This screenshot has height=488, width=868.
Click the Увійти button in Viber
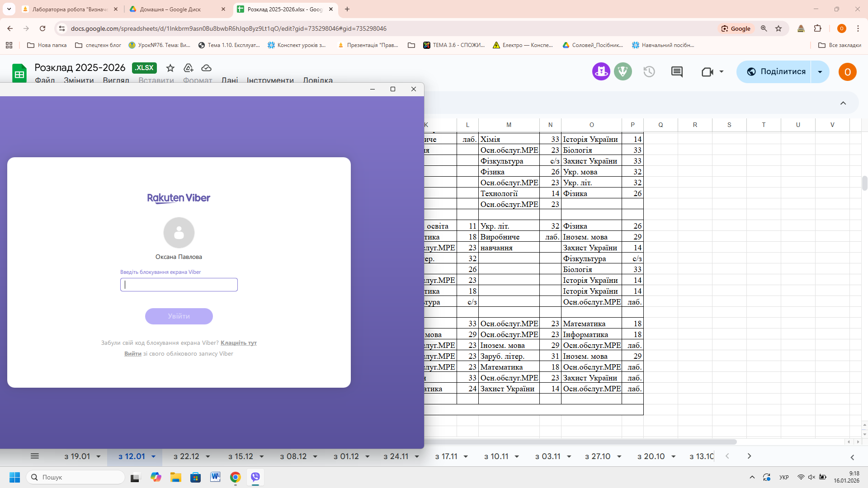point(179,316)
